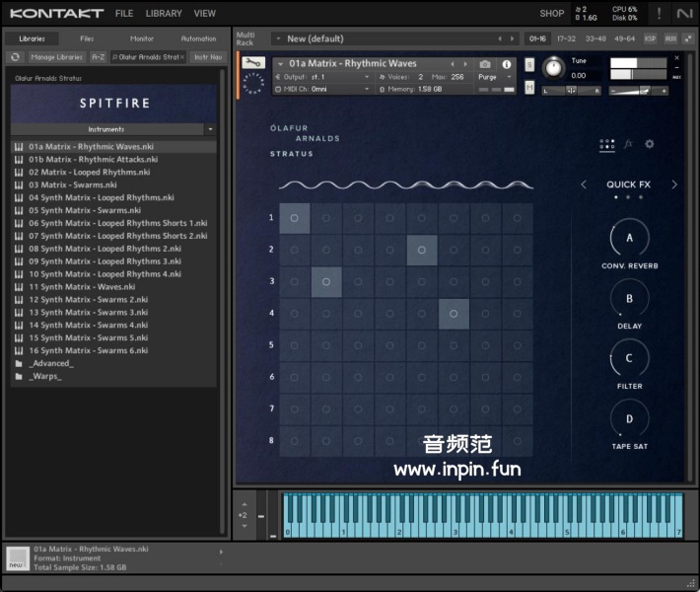The image size is (700, 592).
Task: Load 04 Synth Matrix - Looped Rhythms.nki
Action: click(x=101, y=197)
